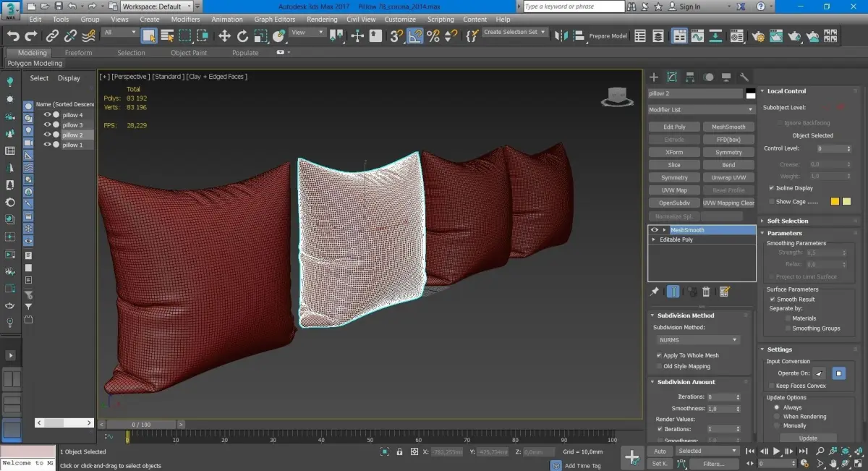
Task: Activate the Unlink Selection tool
Action: click(70, 35)
